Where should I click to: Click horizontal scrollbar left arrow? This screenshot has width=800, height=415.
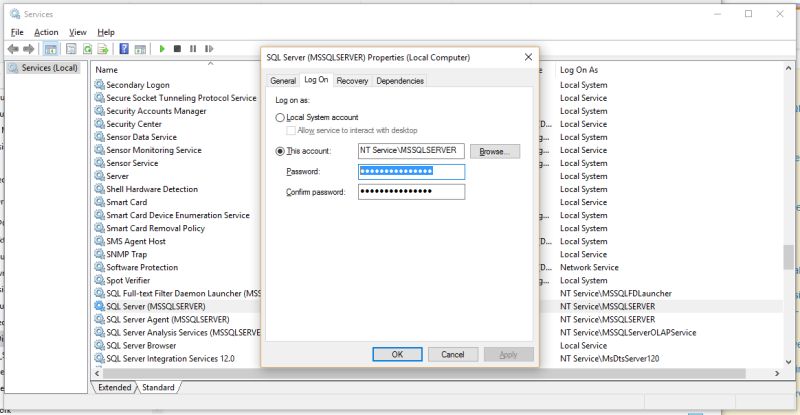(97, 374)
